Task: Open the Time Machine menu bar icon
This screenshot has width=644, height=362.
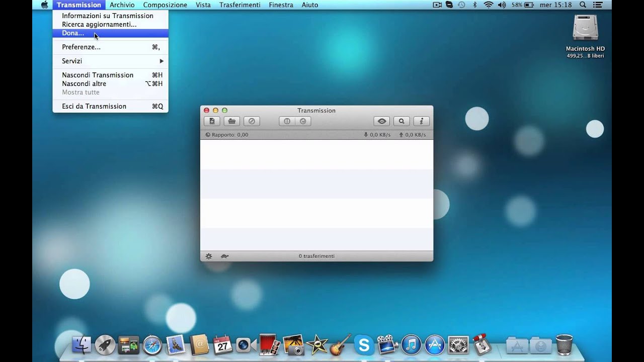Action: 461,5
